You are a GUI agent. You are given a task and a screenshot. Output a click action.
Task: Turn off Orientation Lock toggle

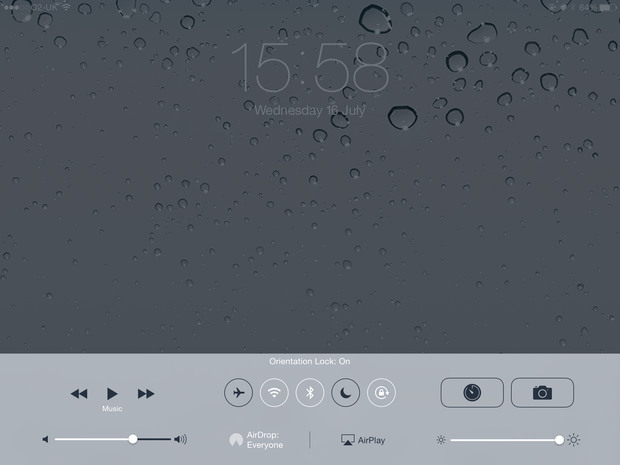382,393
